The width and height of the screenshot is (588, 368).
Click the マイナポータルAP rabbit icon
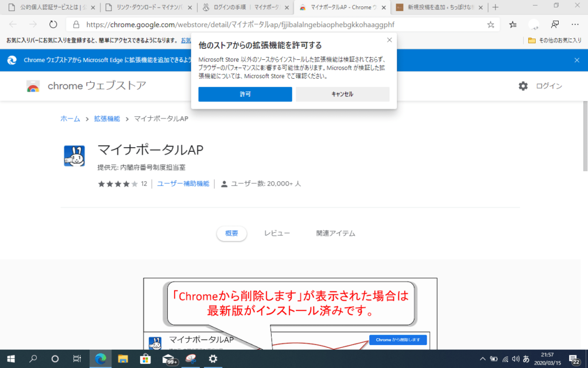pyautogui.click(x=74, y=156)
